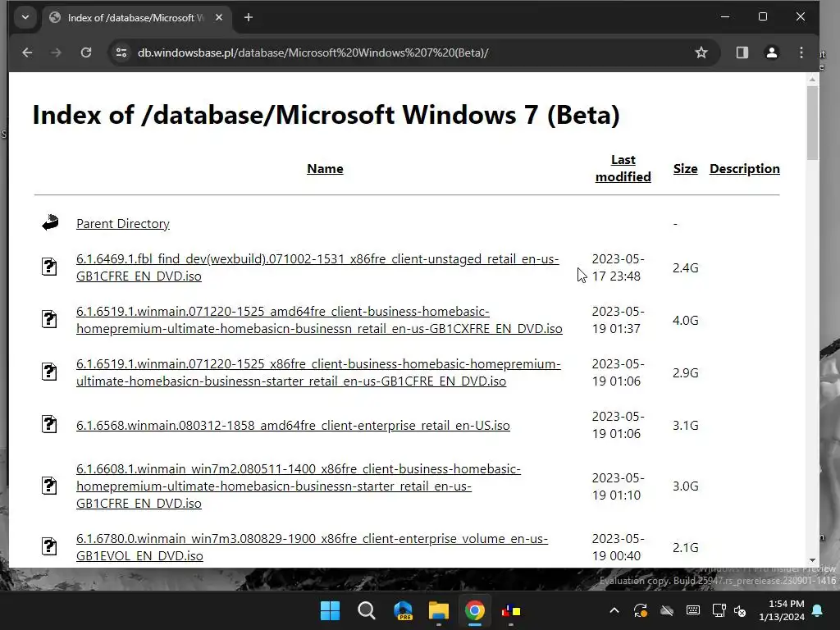Open the Parent Directory link
Image resolution: width=840 pixels, height=630 pixels.
[x=123, y=223]
